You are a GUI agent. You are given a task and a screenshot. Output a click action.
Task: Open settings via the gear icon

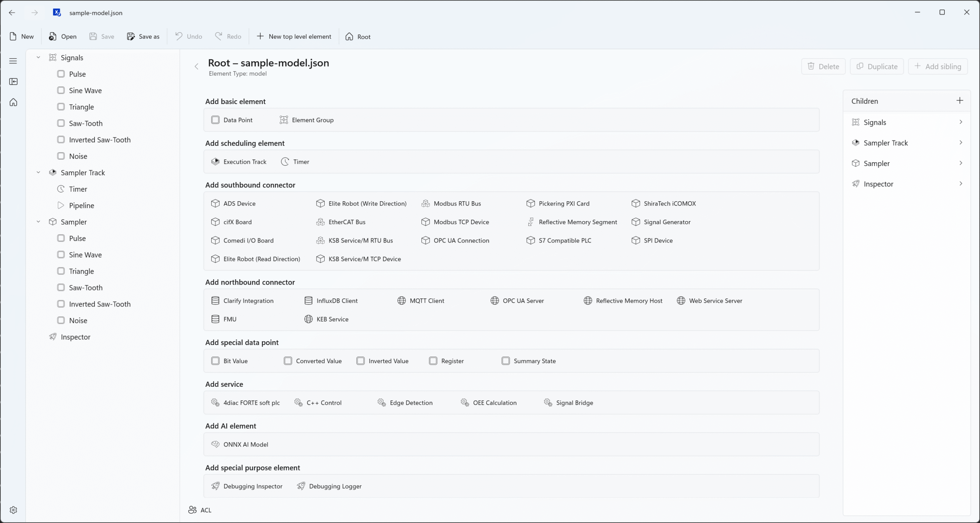coord(13,510)
